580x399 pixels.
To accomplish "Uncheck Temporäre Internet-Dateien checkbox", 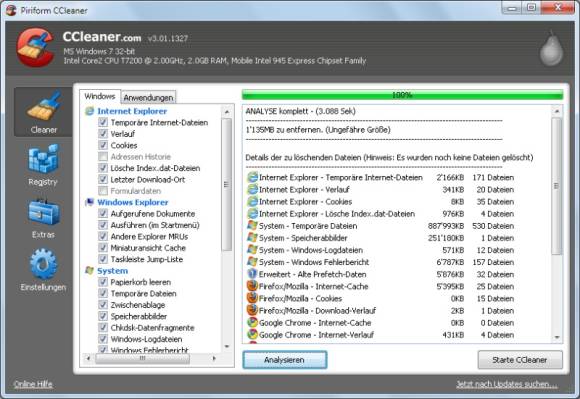I will click(x=103, y=122).
